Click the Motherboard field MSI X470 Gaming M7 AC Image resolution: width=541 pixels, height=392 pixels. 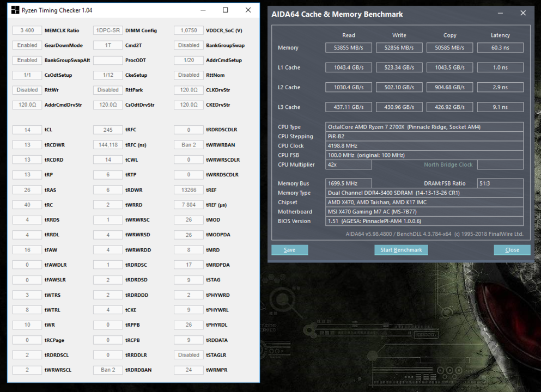coord(424,212)
